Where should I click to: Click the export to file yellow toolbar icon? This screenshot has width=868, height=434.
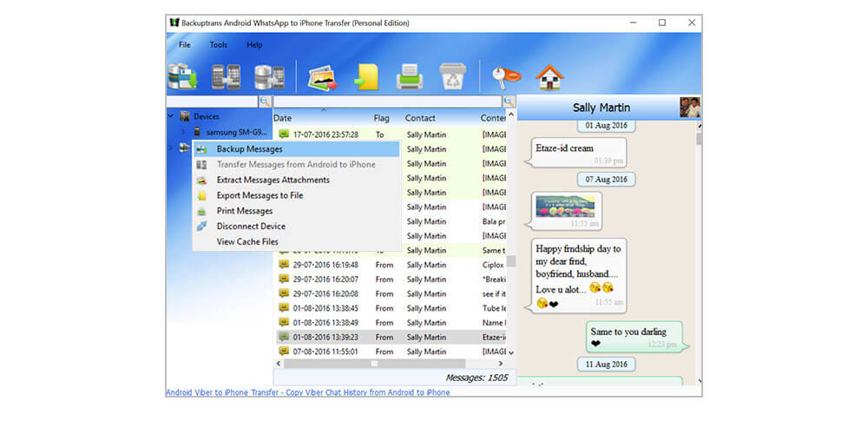pyautogui.click(x=366, y=77)
